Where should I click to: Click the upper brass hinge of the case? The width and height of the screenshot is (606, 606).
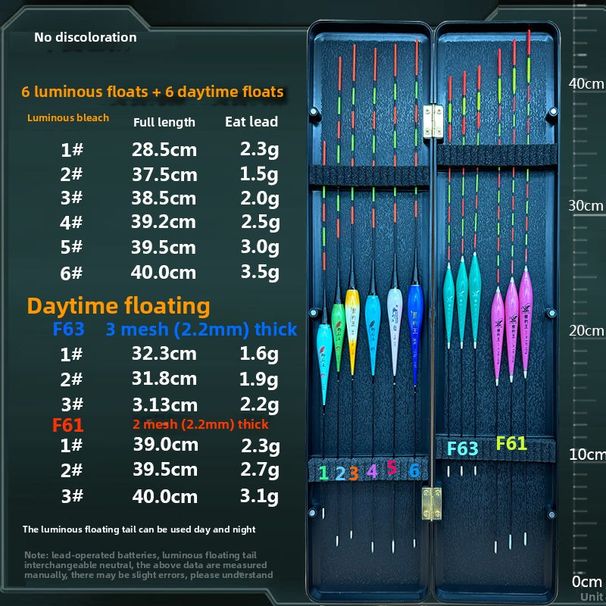point(432,118)
